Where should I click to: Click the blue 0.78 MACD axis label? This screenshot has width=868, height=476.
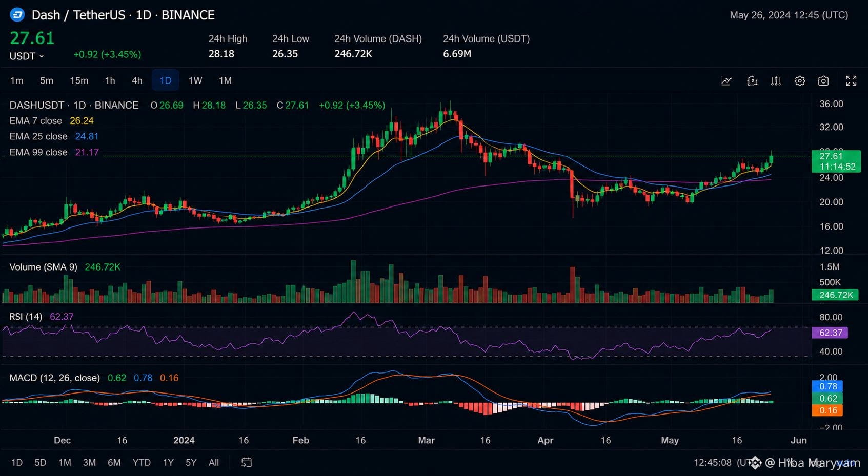(x=827, y=386)
